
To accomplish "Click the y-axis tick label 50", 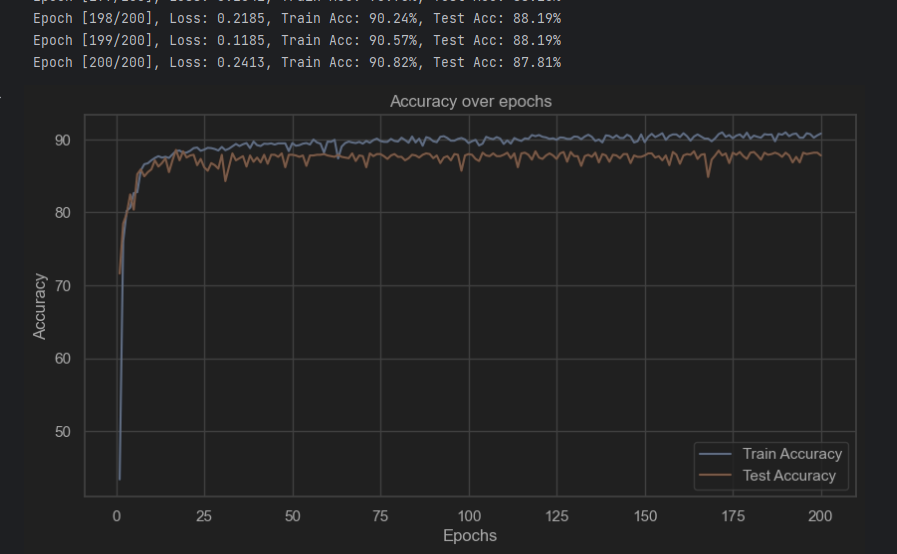I will pyautogui.click(x=63, y=432).
